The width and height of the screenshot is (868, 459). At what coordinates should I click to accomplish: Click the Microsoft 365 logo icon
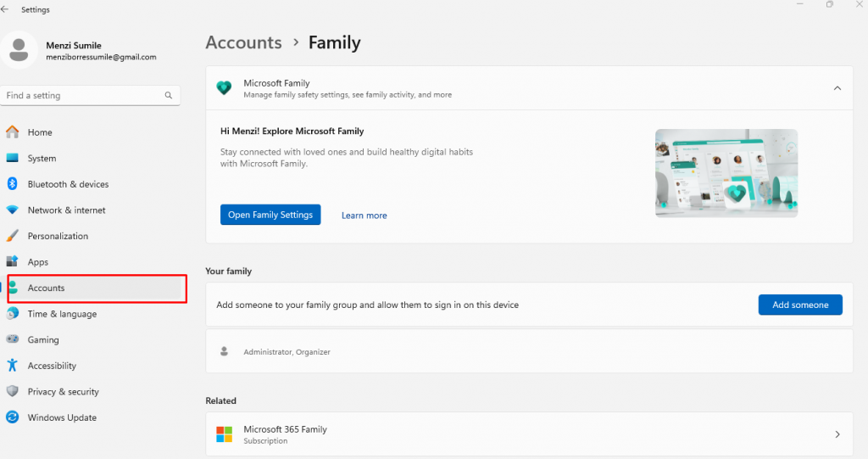(224, 434)
